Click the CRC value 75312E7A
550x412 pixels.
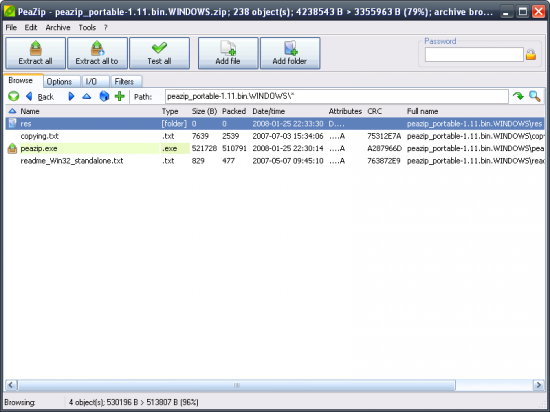click(x=384, y=136)
